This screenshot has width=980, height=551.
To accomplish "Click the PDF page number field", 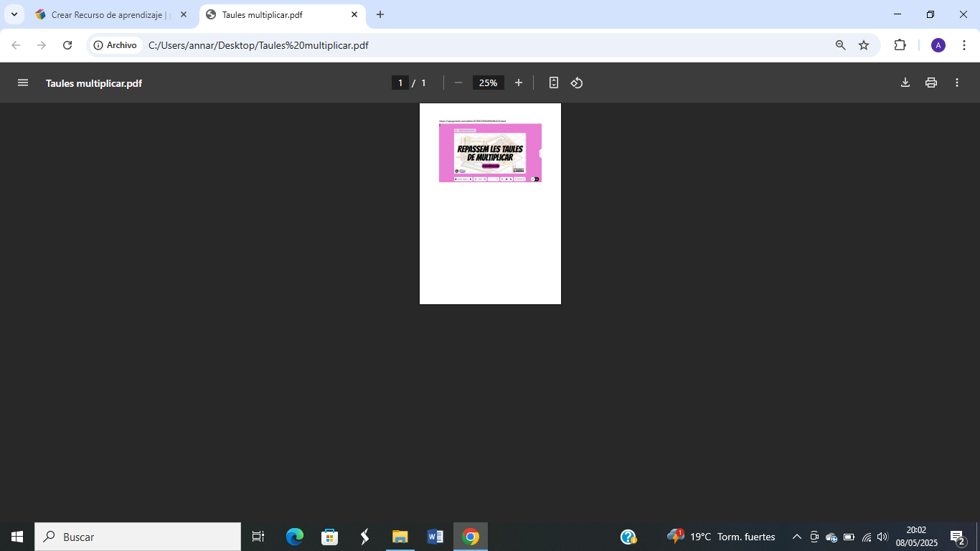I will pyautogui.click(x=400, y=83).
